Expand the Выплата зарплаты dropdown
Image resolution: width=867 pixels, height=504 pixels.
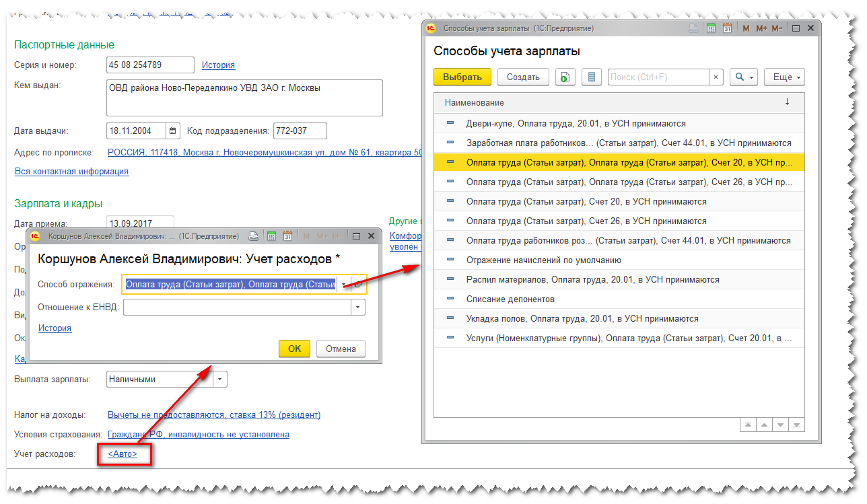[x=220, y=379]
